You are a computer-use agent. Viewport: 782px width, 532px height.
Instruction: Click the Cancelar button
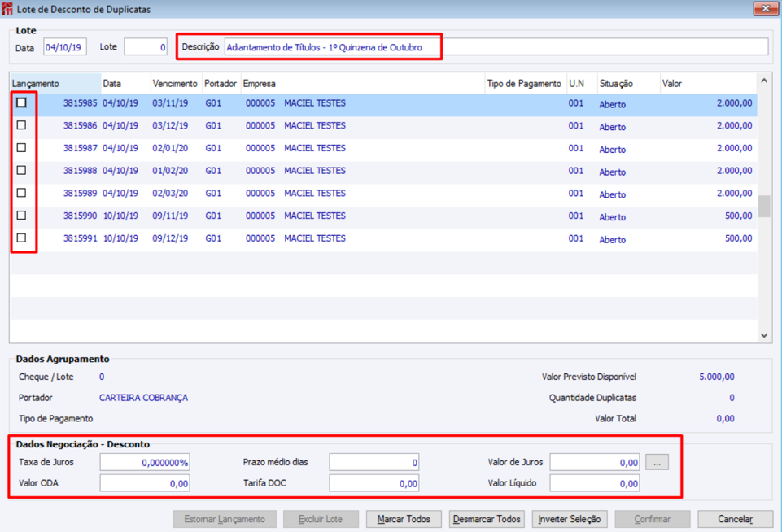click(735, 519)
